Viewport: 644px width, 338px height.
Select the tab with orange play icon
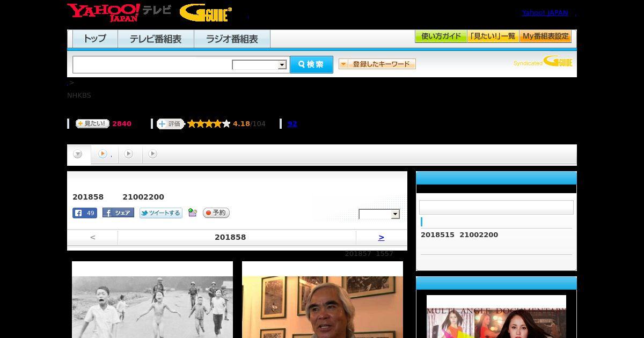[105, 154]
